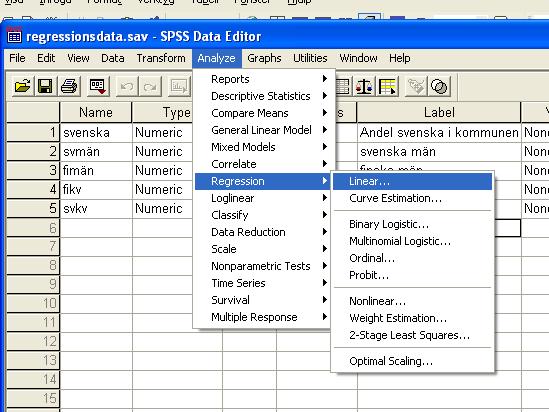Expand the Nonparametric Tests submenu

tap(262, 266)
